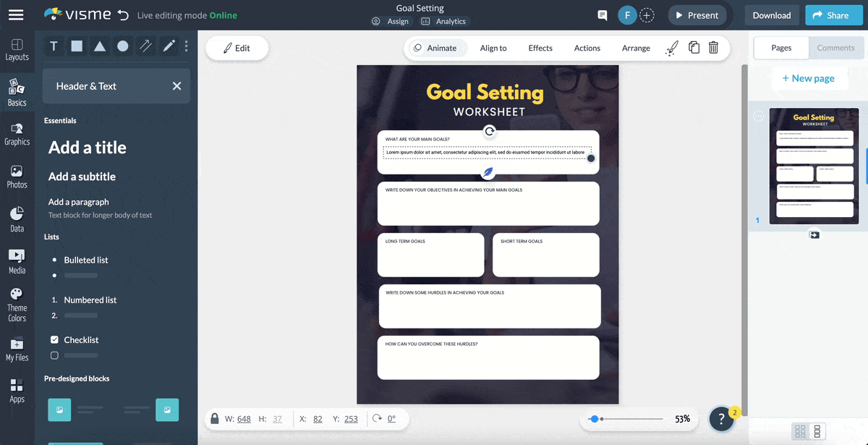Viewport: 868px width, 445px height.
Task: Open the Effects dropdown
Action: (540, 48)
